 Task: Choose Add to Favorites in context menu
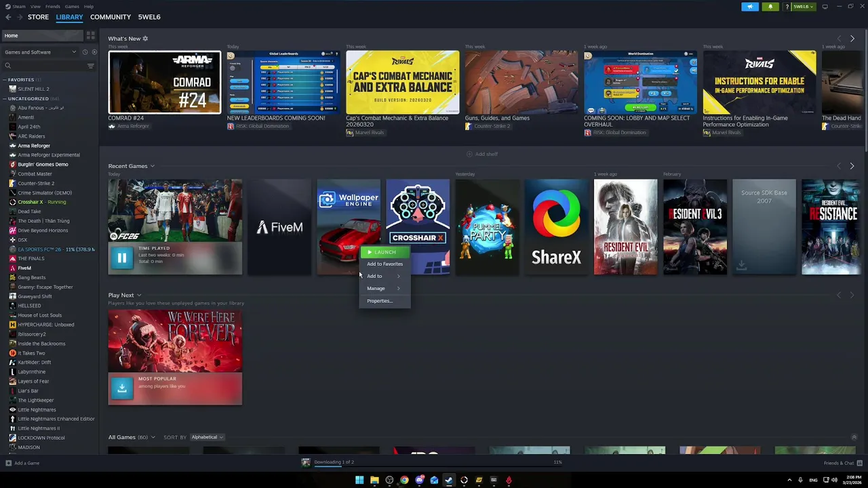(x=384, y=264)
